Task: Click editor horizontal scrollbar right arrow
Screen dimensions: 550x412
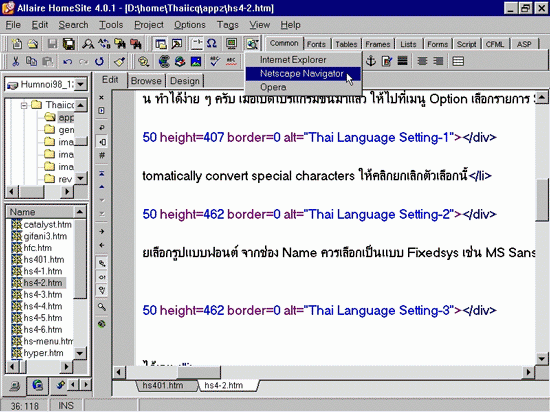Action: pos(528,372)
